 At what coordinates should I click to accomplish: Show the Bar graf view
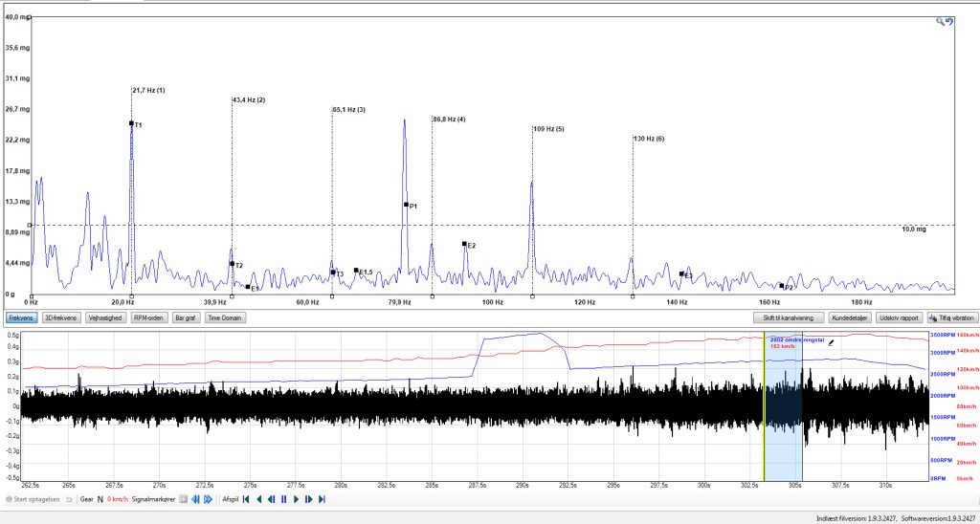(187, 317)
